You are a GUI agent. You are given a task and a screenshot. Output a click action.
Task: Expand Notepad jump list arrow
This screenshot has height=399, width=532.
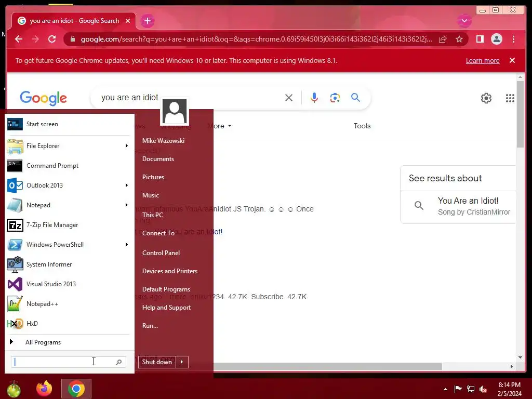click(127, 205)
